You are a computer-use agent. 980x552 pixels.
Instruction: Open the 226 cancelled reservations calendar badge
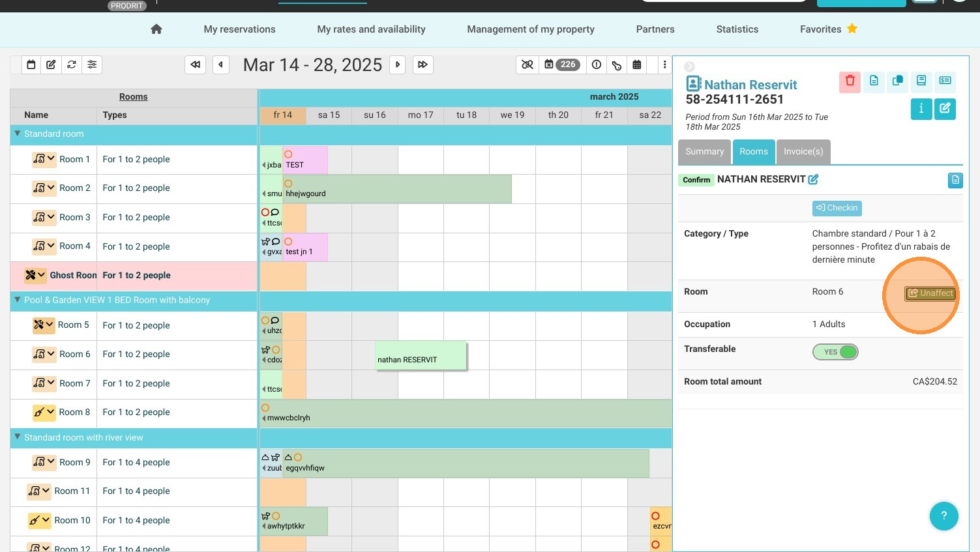click(x=561, y=65)
